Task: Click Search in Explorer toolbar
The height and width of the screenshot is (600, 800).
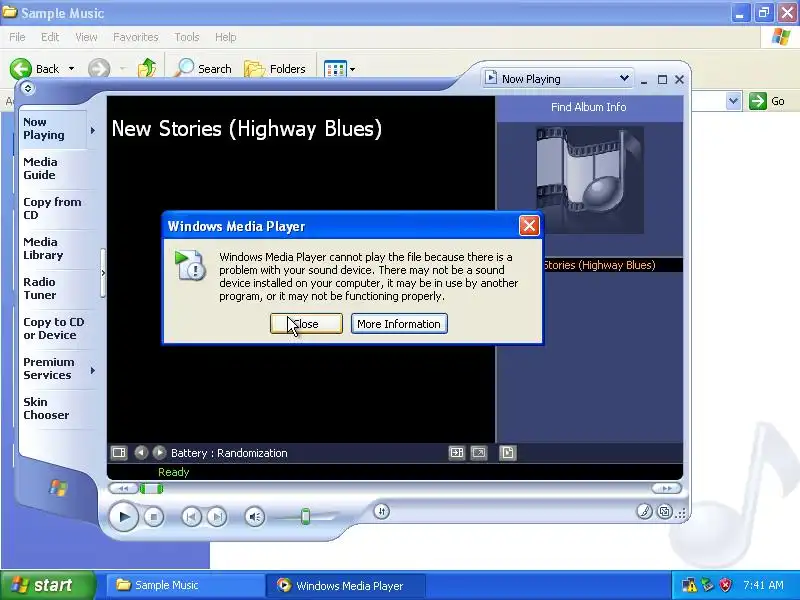Action: (x=203, y=68)
